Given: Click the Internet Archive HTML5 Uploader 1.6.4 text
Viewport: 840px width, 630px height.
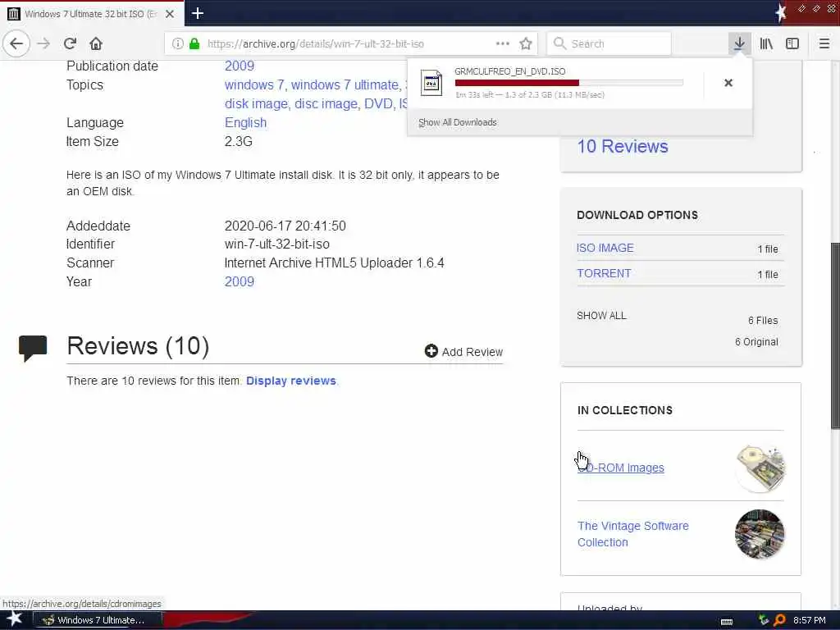Looking at the screenshot, I should (x=335, y=263).
